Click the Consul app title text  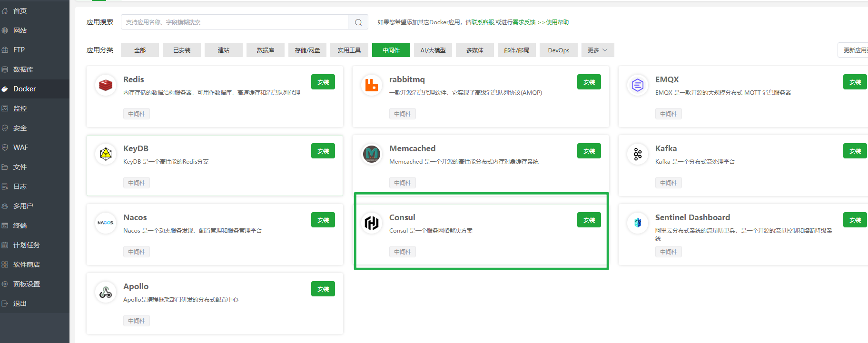[x=402, y=217]
